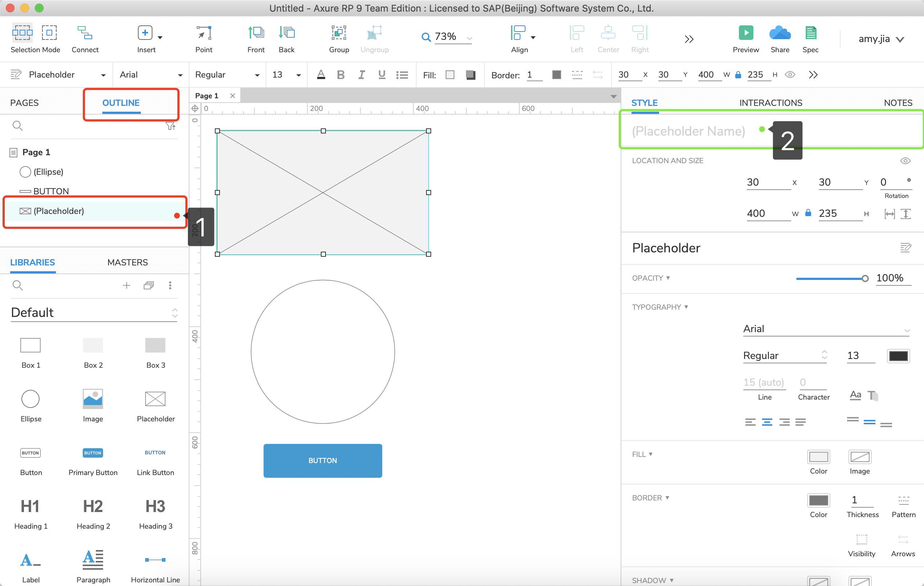Open the zoom level 73% dropdown
The height and width of the screenshot is (586, 924).
tap(469, 38)
